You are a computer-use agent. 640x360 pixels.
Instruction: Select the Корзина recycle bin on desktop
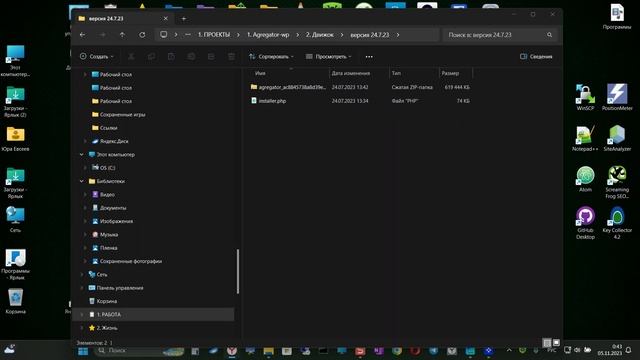click(x=16, y=301)
